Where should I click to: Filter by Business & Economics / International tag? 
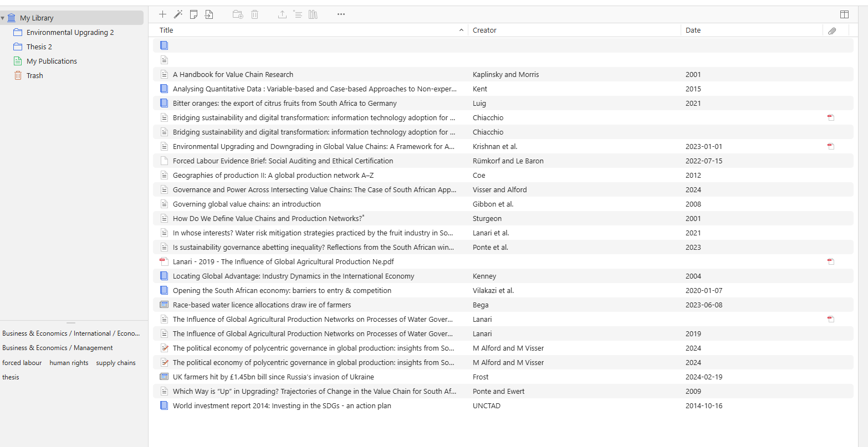[71, 333]
